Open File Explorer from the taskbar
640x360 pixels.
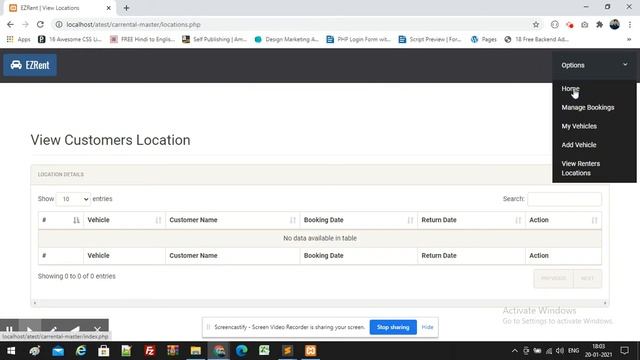(196, 351)
